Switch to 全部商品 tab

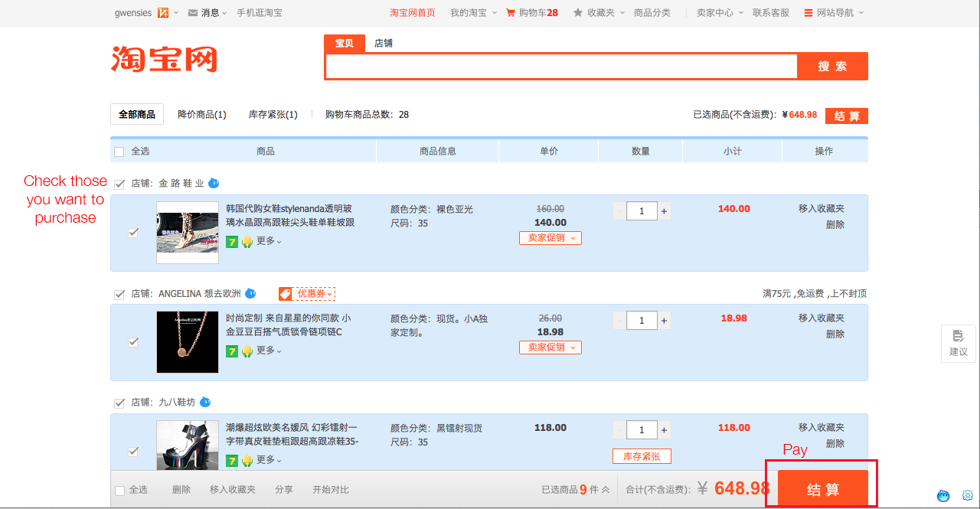coord(137,115)
